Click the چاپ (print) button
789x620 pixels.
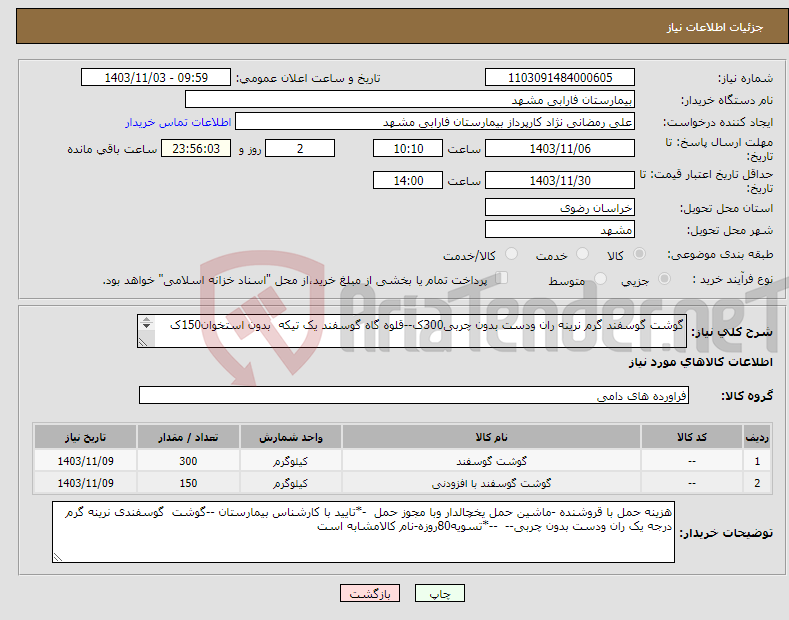coord(439,594)
